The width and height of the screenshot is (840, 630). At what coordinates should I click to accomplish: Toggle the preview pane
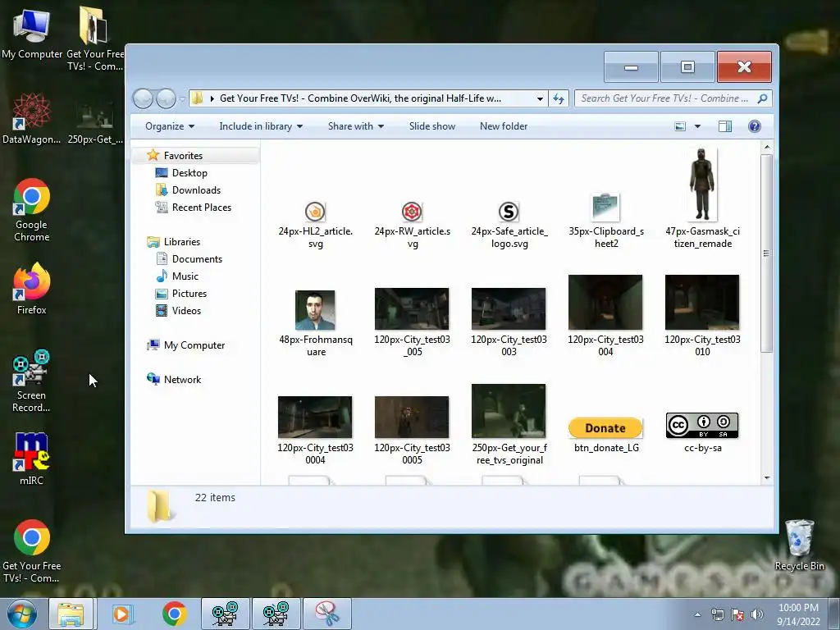[x=725, y=126]
